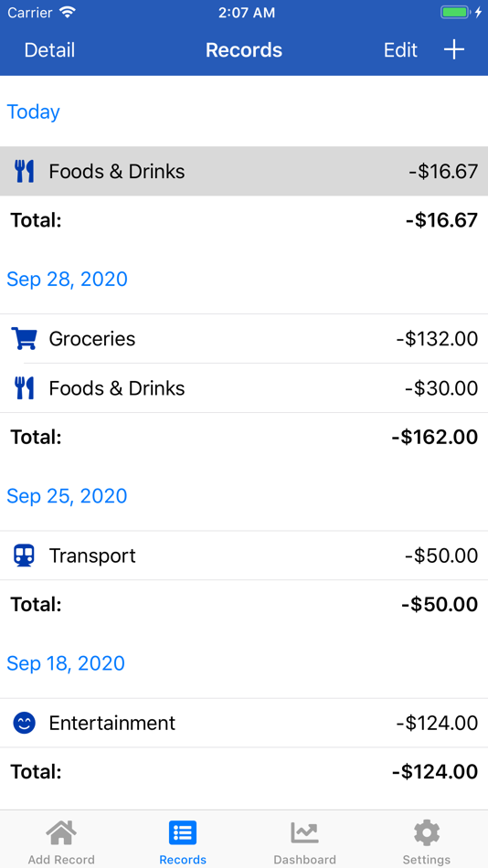488x868 pixels.
Task: Click the Groceries shopping cart icon
Action: pyautogui.click(x=25, y=339)
